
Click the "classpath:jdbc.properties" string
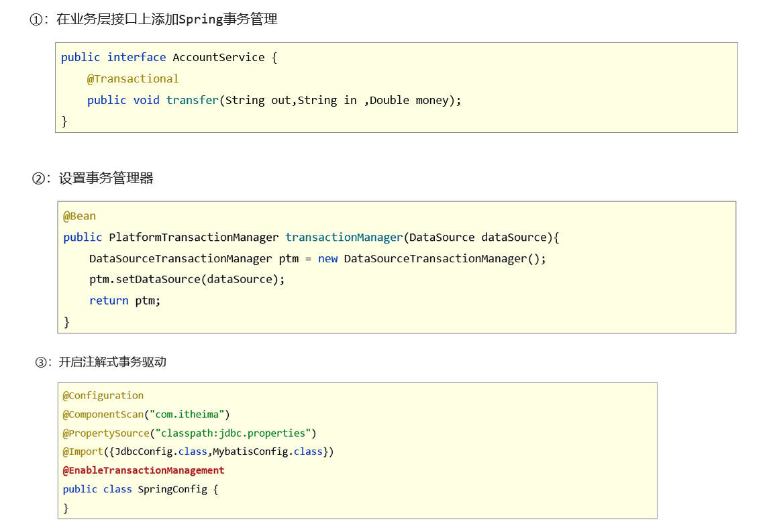233,433
